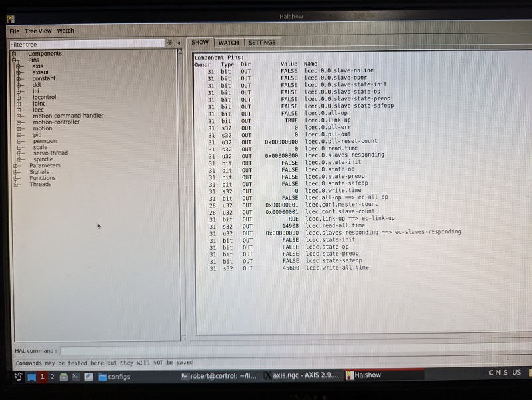Click the HAL command input field
Screen dimensions: 532x400
[x=295, y=351]
